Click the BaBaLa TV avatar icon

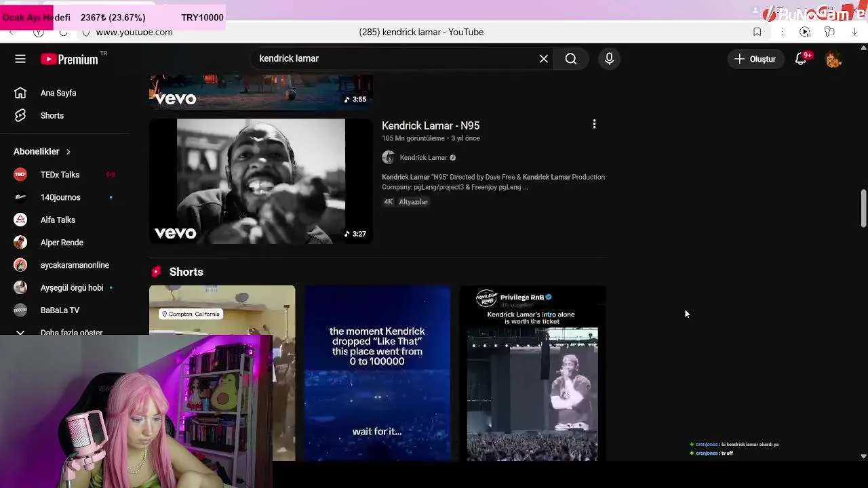tap(20, 310)
